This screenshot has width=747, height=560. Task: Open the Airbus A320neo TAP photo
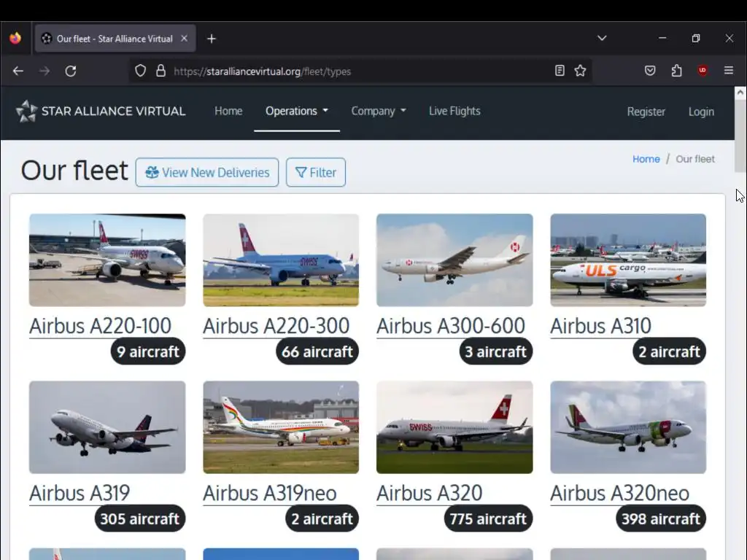coord(628,427)
